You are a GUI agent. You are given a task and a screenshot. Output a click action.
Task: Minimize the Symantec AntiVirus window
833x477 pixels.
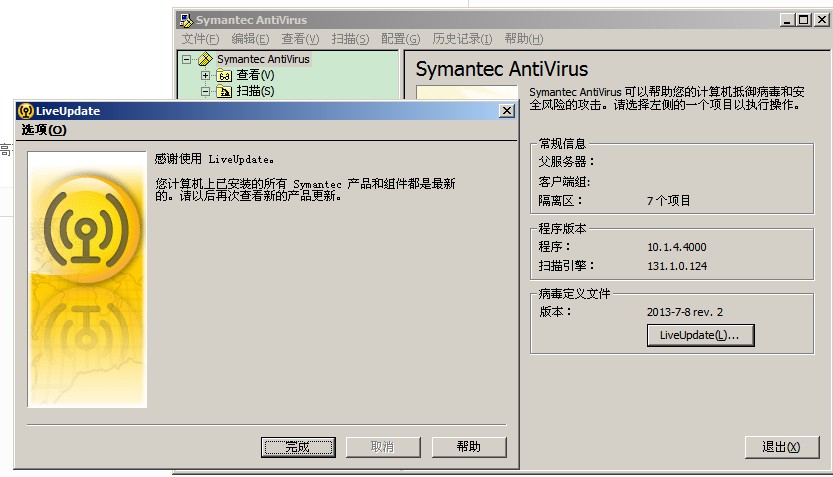[787, 20]
